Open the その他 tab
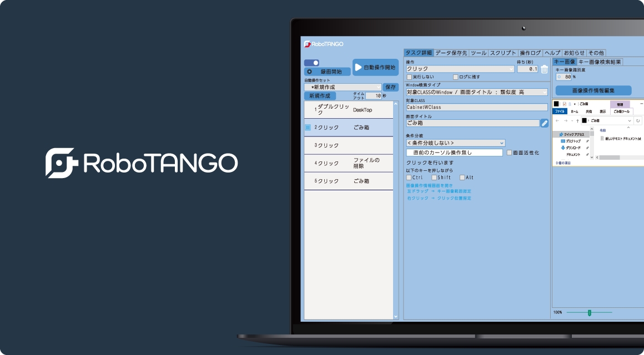Viewport: 644px width, 355px height. [x=596, y=53]
